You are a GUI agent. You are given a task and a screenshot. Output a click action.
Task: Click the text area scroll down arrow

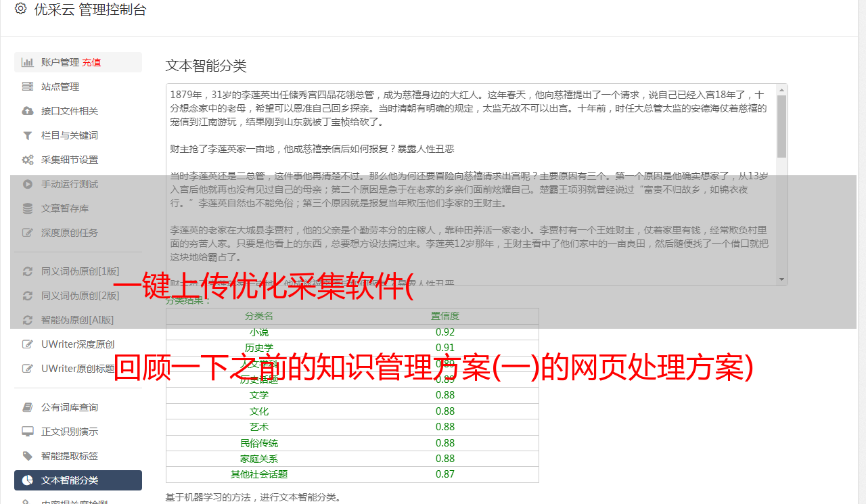coord(782,279)
